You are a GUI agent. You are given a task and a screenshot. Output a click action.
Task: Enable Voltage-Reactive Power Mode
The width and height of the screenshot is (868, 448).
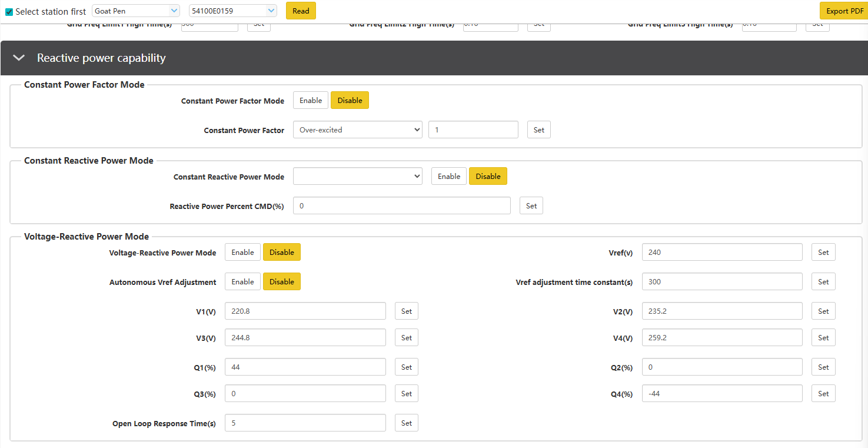242,253
